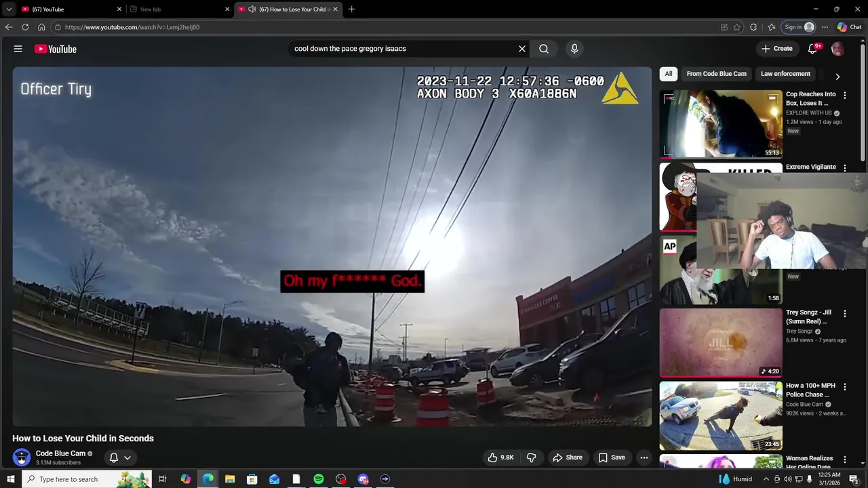
Task: Reload the current page
Action: click(25, 27)
